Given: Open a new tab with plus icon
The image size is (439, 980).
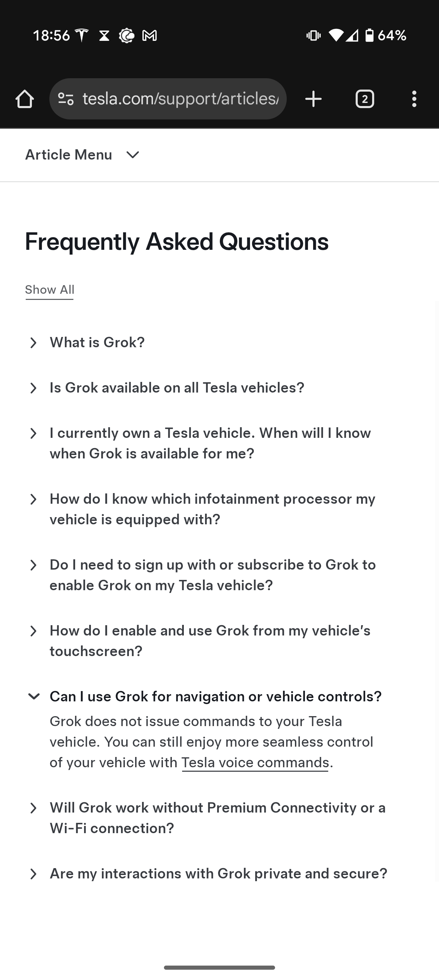Looking at the screenshot, I should click(x=313, y=99).
